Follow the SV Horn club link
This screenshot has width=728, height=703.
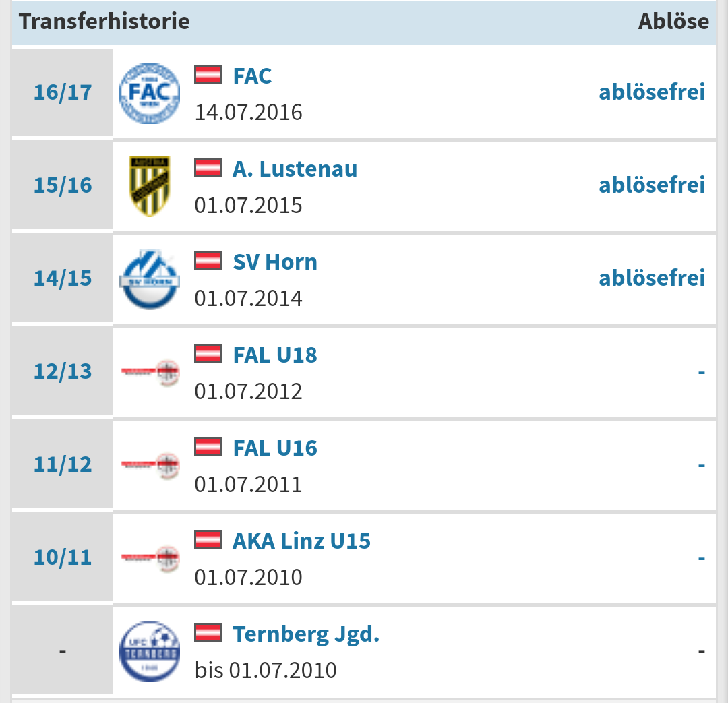[x=275, y=262]
